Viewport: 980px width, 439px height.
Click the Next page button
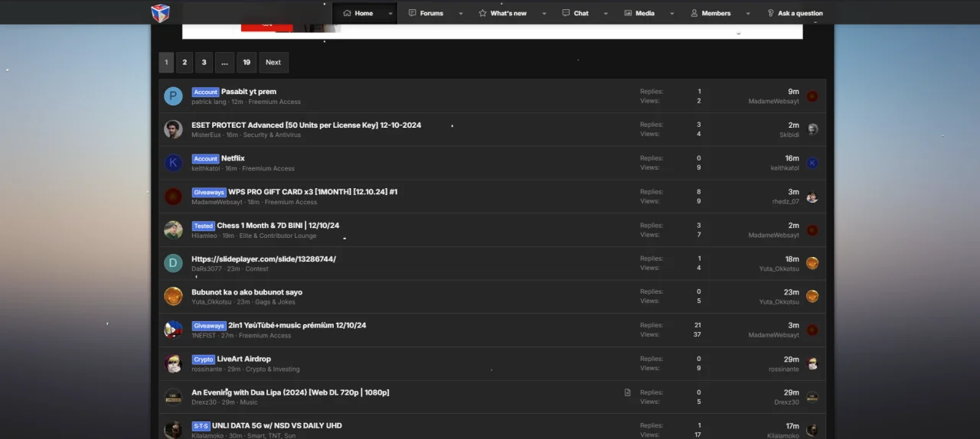tap(273, 63)
